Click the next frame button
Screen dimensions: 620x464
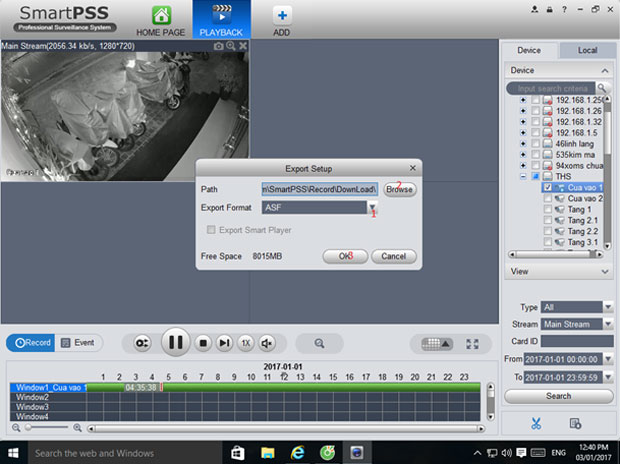224,342
